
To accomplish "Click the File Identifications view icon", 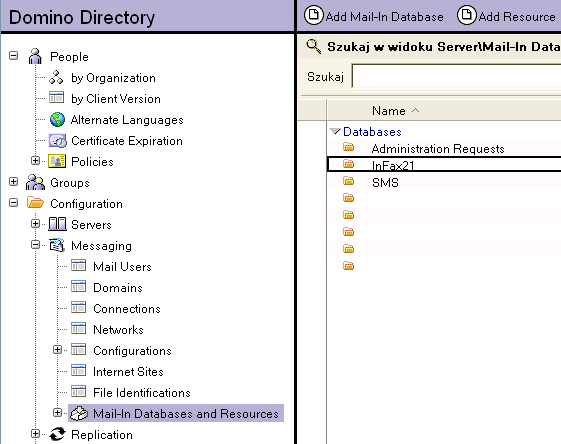I will [x=78, y=391].
